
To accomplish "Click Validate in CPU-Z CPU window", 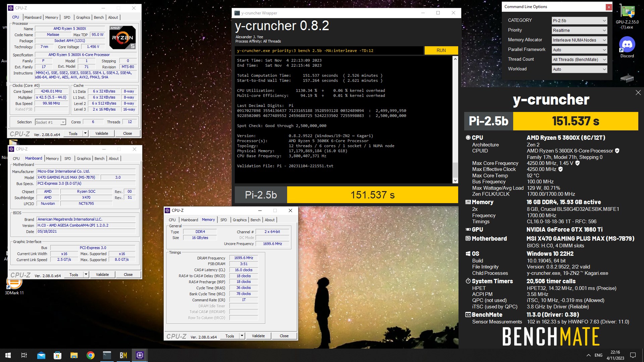I will point(102,133).
